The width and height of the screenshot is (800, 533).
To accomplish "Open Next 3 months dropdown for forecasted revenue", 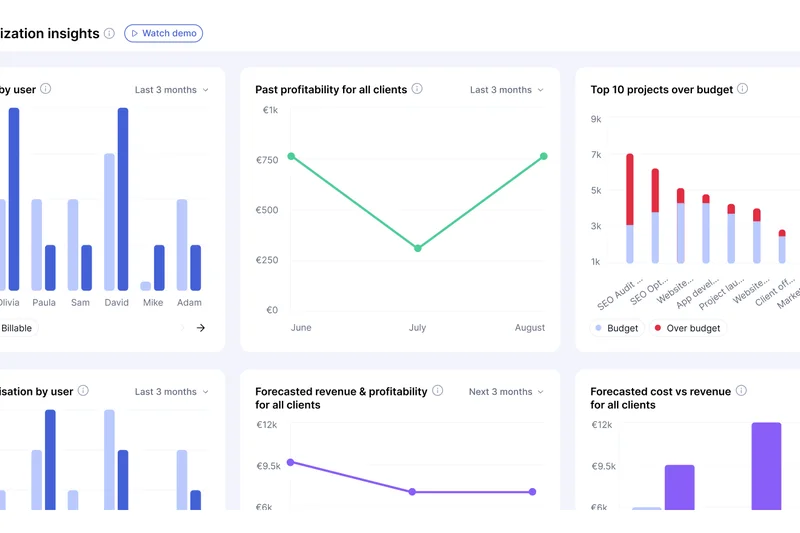I will coord(507,392).
